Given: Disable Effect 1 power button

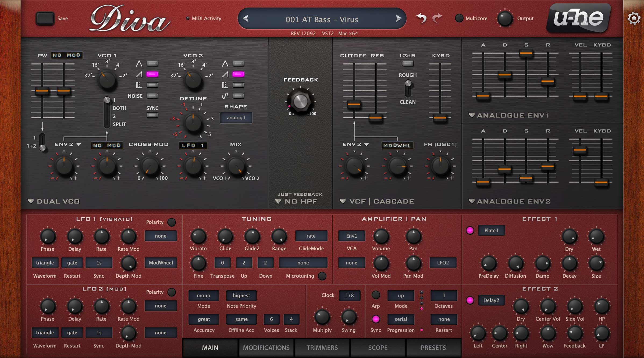Looking at the screenshot, I should tap(470, 230).
